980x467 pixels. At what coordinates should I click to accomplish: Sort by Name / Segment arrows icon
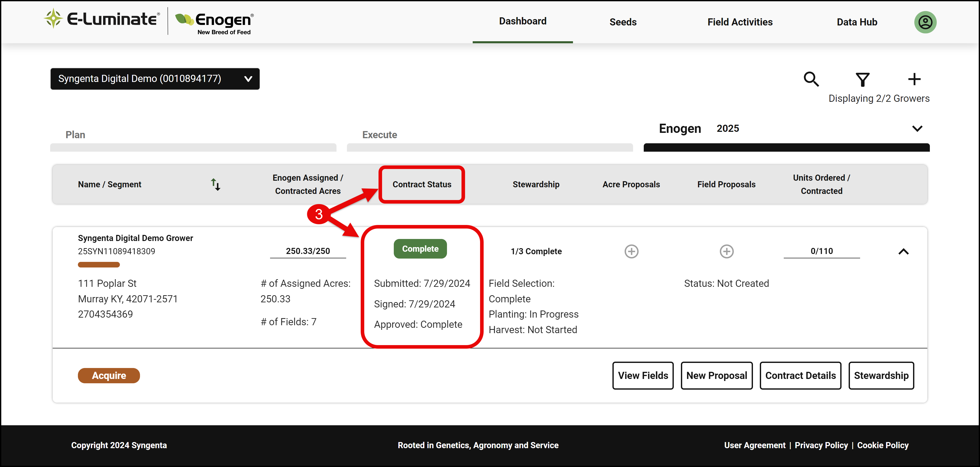(216, 185)
